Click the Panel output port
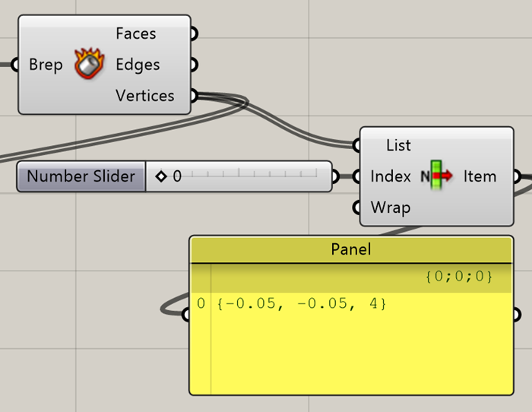The height and width of the screenshot is (412, 532). 515,314
